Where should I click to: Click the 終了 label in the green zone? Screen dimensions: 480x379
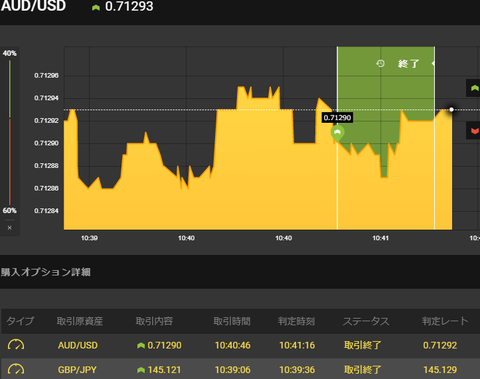pos(408,63)
